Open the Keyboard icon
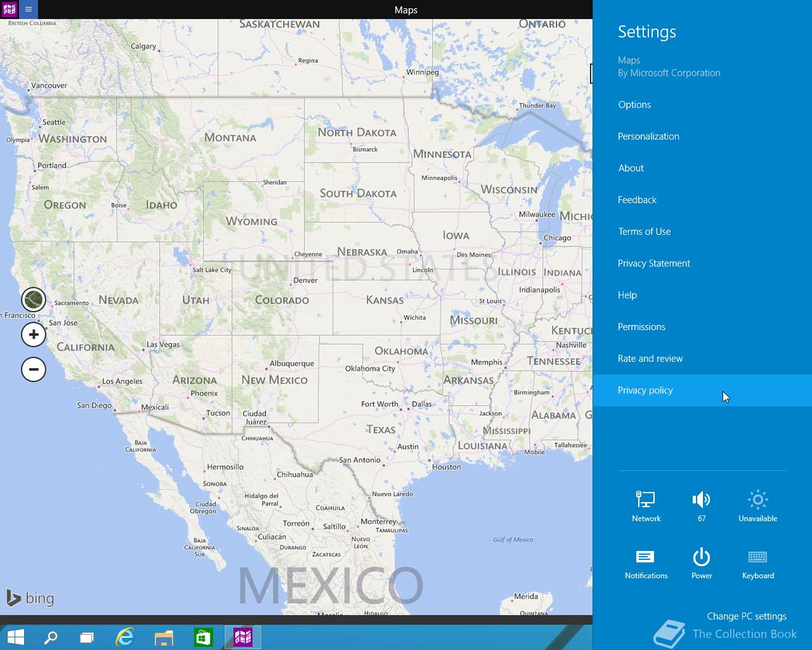The image size is (812, 650). [757, 563]
